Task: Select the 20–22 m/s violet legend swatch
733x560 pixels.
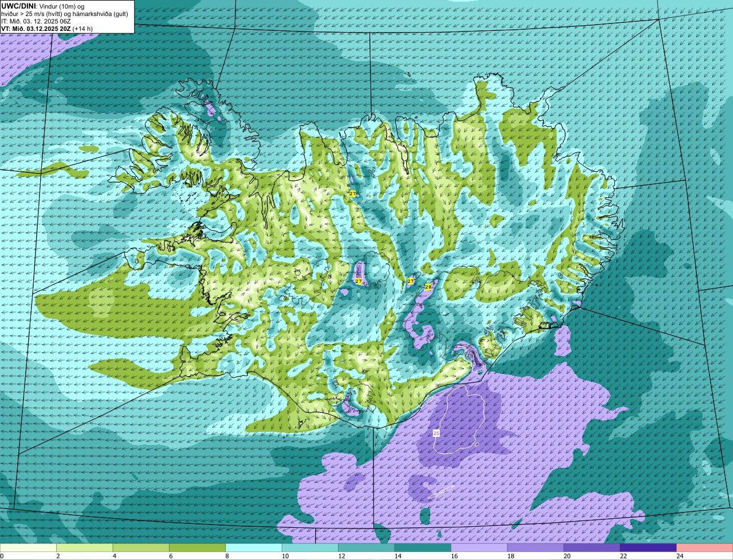Action: 592,548
